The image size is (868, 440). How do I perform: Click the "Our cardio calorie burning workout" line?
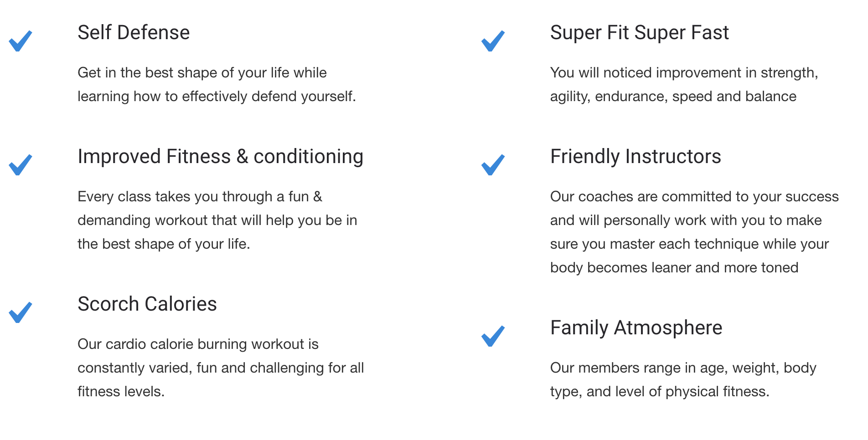(198, 344)
